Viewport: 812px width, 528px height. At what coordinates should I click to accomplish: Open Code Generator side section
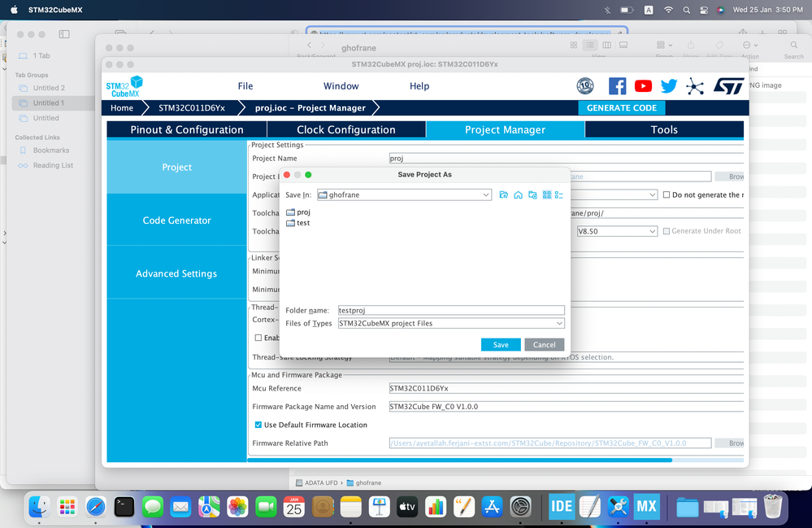click(176, 220)
